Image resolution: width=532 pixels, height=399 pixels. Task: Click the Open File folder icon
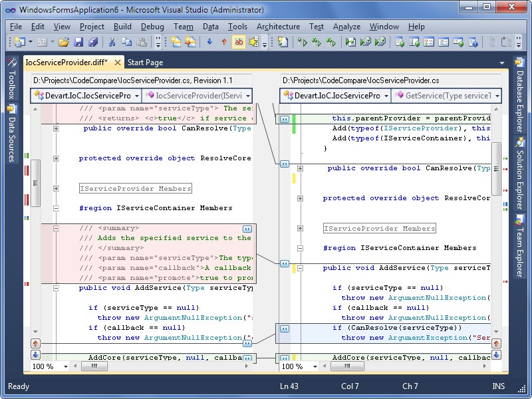tap(64, 43)
